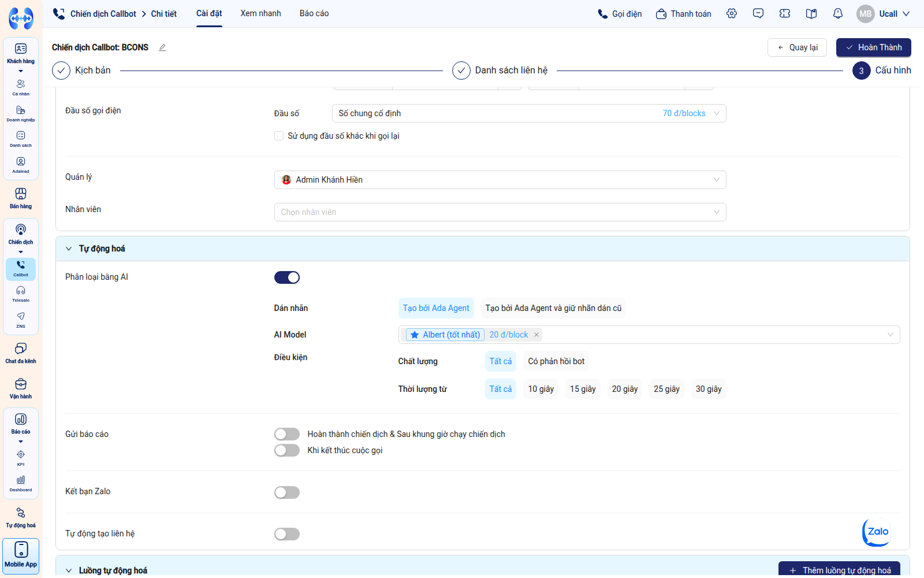Open Chọn nhân viên dropdown

coord(500,212)
